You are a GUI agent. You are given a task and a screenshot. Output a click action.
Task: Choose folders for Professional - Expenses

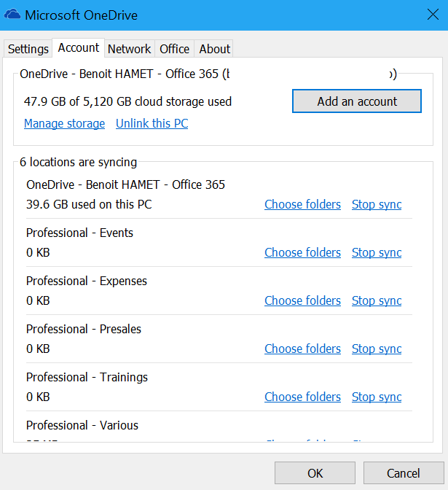point(302,300)
